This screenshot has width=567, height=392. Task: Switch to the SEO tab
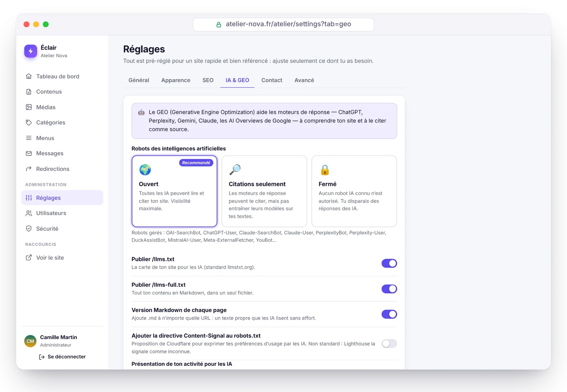[x=208, y=80]
